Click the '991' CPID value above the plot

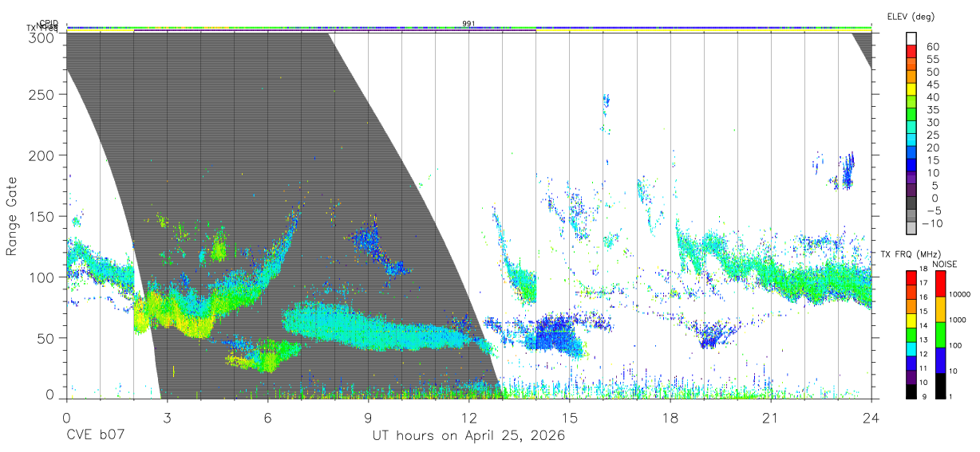pos(468,24)
